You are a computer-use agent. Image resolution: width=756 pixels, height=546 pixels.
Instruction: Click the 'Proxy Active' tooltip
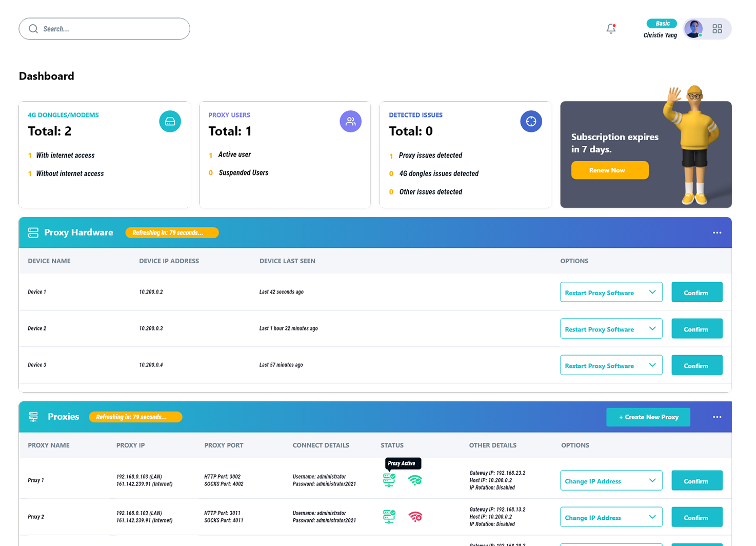pos(403,463)
